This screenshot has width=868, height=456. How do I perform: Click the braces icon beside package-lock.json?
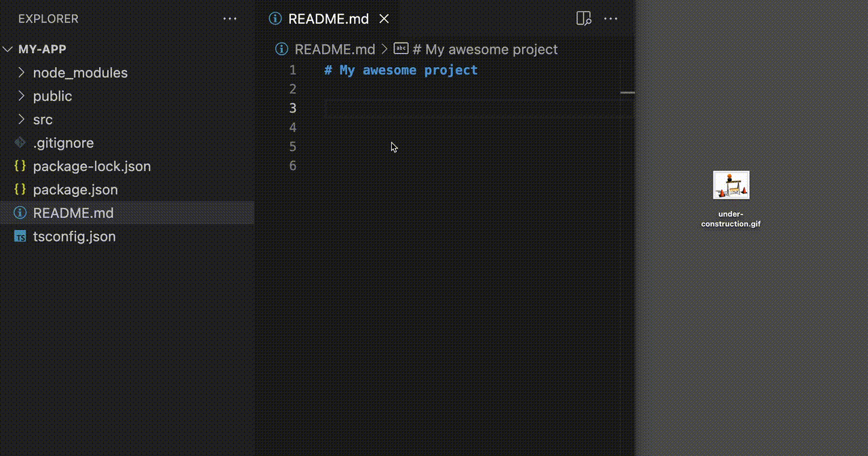tap(20, 166)
